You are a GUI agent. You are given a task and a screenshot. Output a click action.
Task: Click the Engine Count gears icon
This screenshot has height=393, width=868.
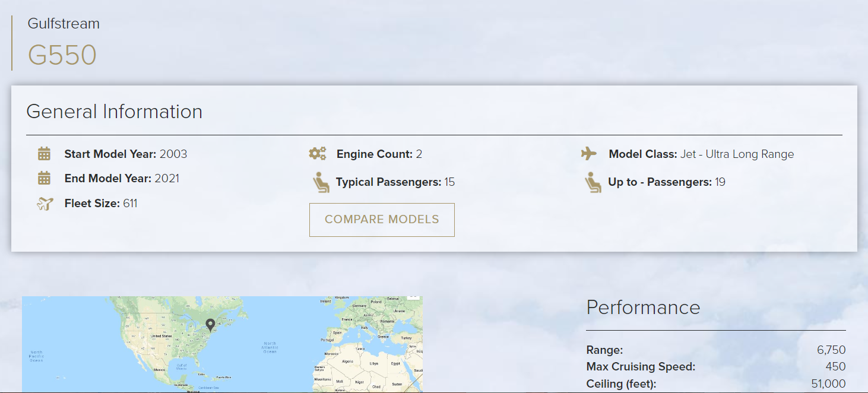318,154
